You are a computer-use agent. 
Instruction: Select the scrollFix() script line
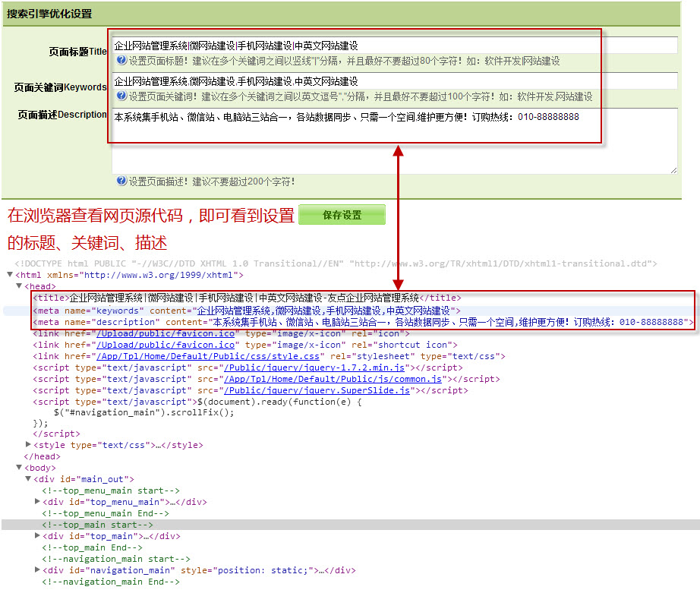(143, 412)
